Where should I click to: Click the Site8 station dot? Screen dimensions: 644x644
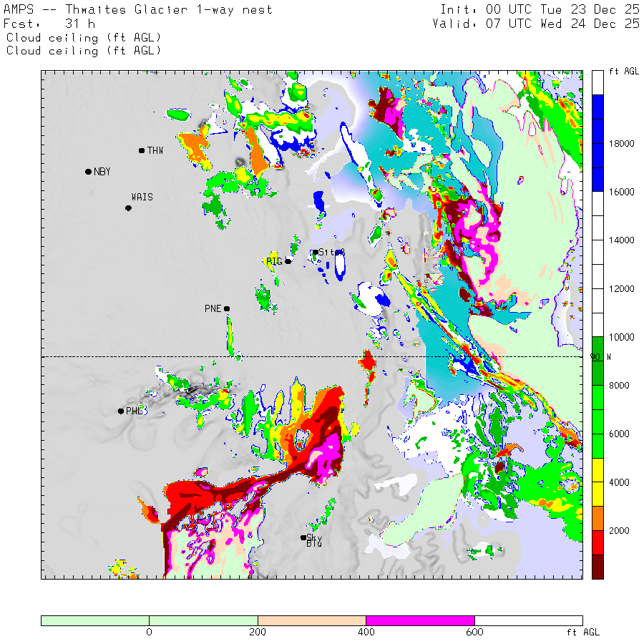pos(315,252)
